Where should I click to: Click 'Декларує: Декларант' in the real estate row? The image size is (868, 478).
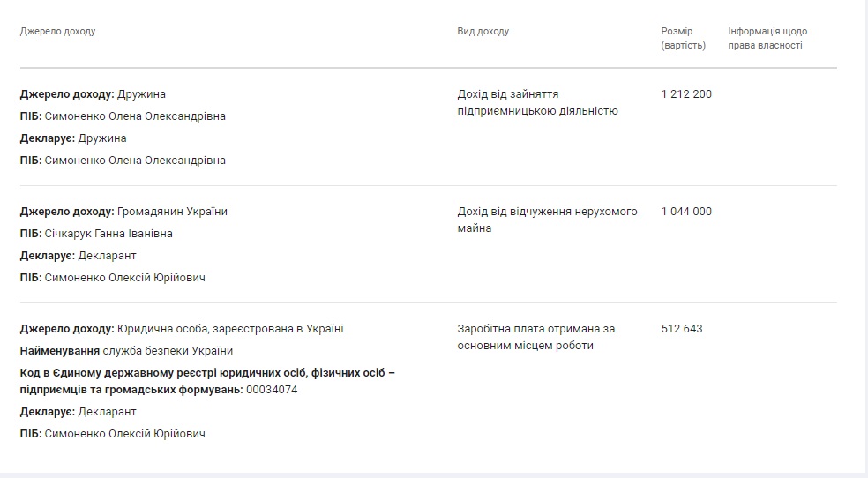pyautogui.click(x=79, y=256)
